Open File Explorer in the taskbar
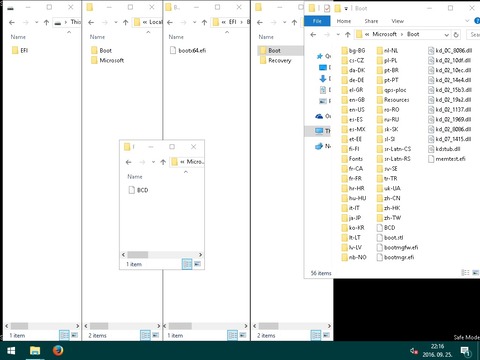This screenshot has height=360, width=480. click(35, 350)
